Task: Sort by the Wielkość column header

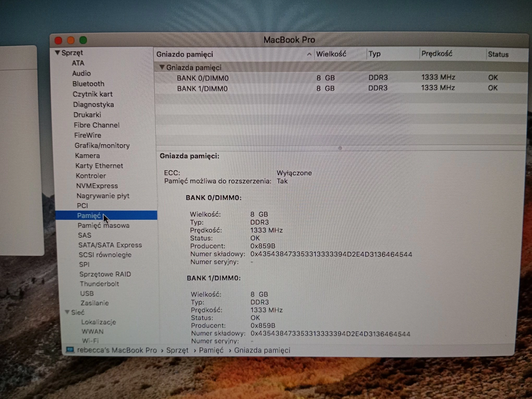Action: tap(331, 54)
